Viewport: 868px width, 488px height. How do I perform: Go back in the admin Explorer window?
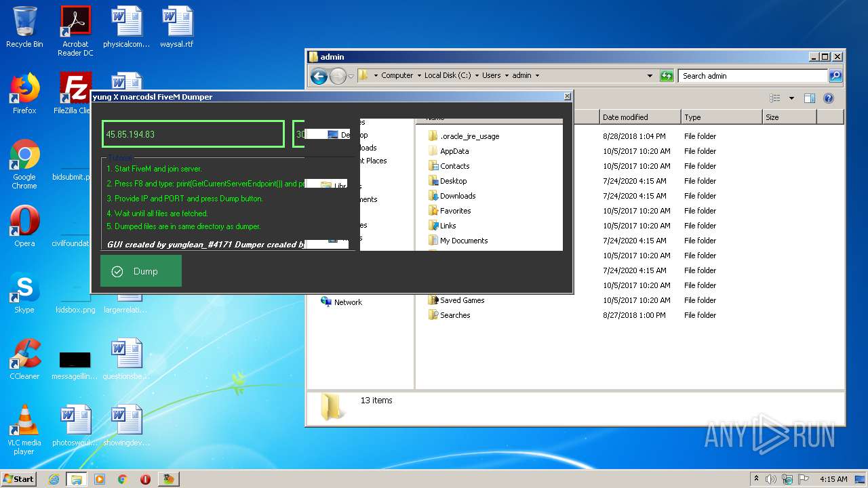coord(319,76)
